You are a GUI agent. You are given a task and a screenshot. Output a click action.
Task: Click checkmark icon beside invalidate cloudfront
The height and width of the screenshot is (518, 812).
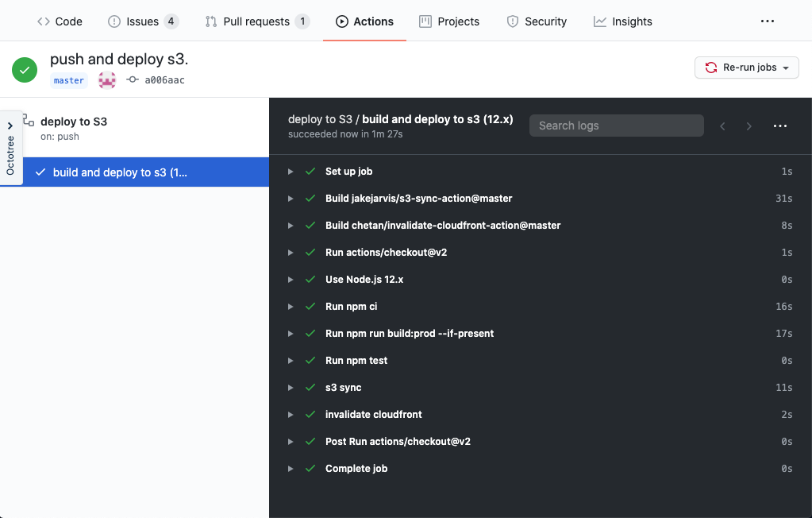310,414
